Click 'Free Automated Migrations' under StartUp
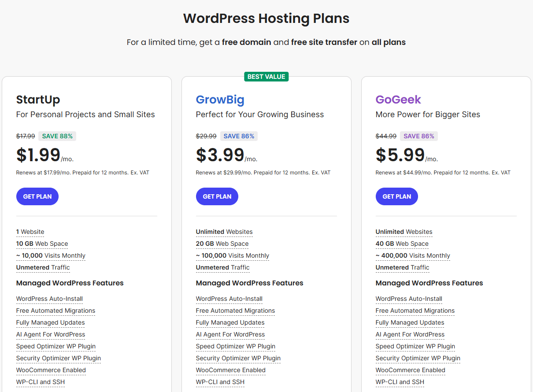533x392 pixels. pyautogui.click(x=56, y=311)
